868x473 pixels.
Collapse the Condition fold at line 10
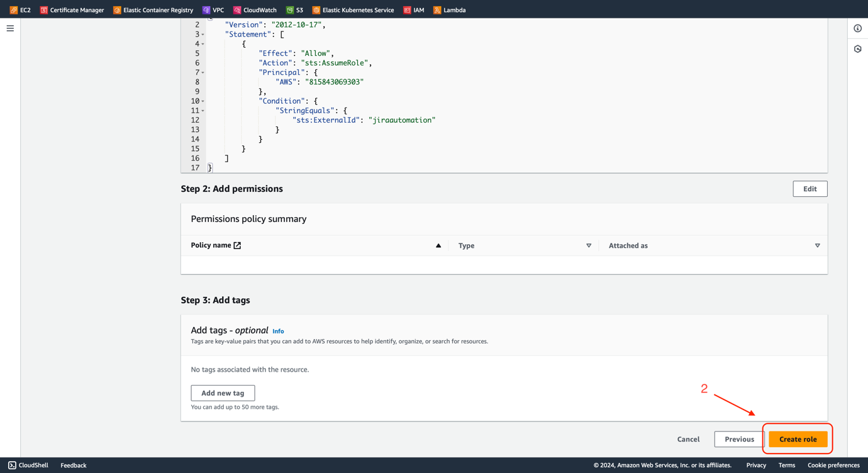[203, 101]
